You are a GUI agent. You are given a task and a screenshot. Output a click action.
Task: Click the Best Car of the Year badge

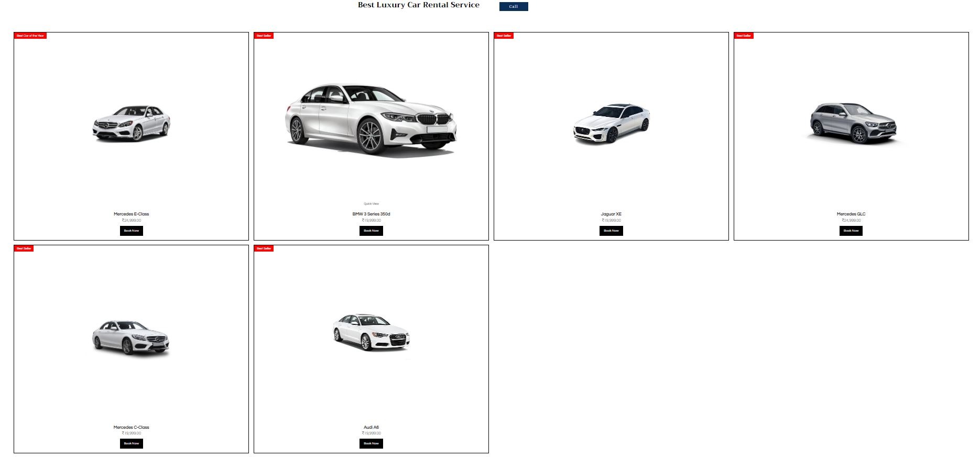(30, 36)
